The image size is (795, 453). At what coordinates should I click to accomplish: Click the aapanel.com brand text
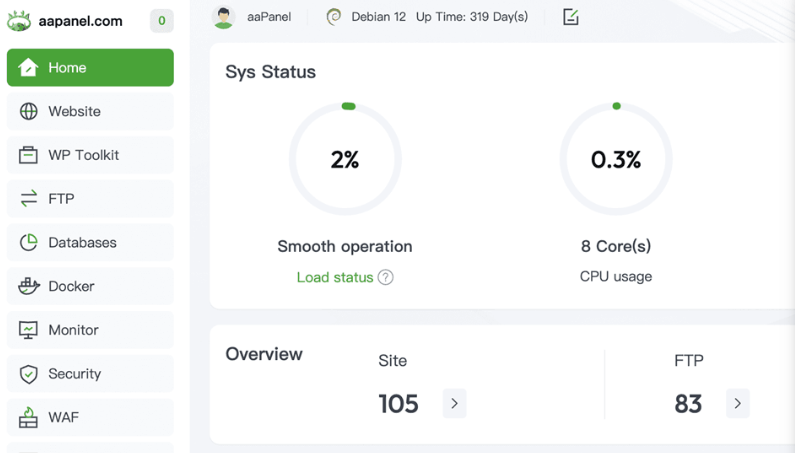[x=81, y=21]
